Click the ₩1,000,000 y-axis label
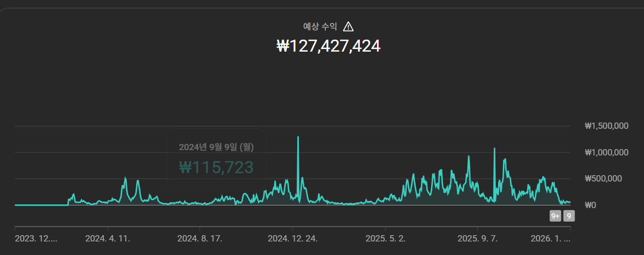 [x=606, y=152]
